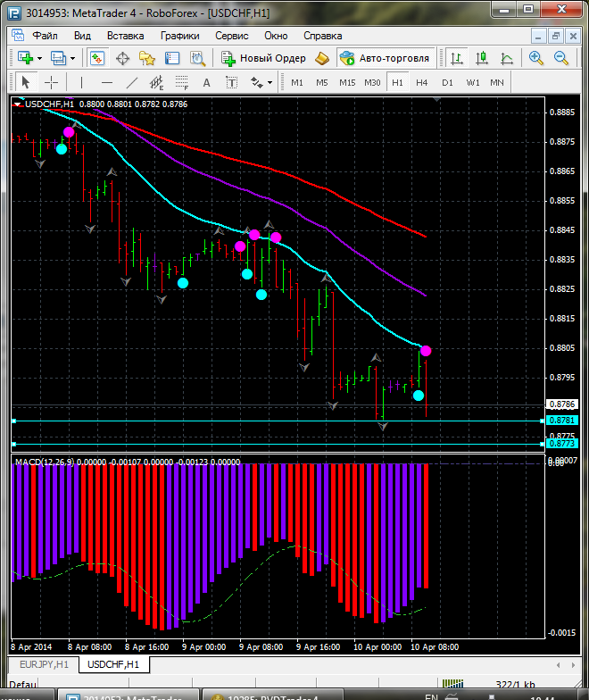The height and width of the screenshot is (700, 589).
Task: Select the Fibonacci retracement tool
Action: 182,82
